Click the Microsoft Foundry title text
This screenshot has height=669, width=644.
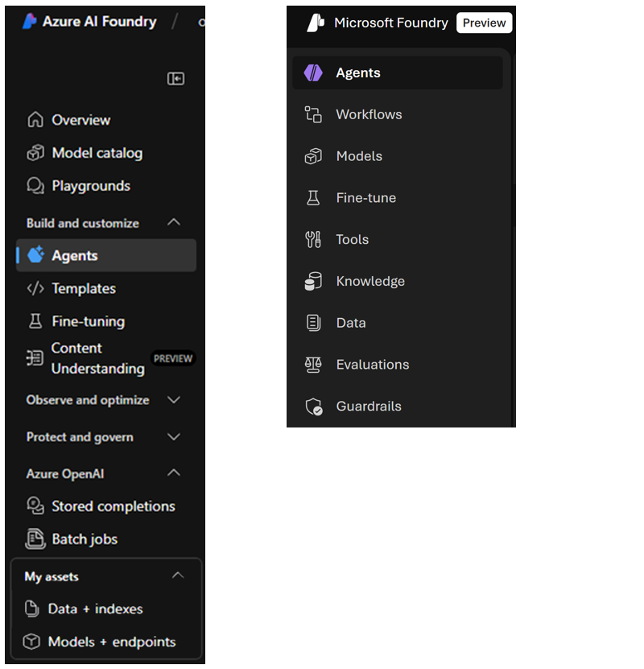(390, 23)
